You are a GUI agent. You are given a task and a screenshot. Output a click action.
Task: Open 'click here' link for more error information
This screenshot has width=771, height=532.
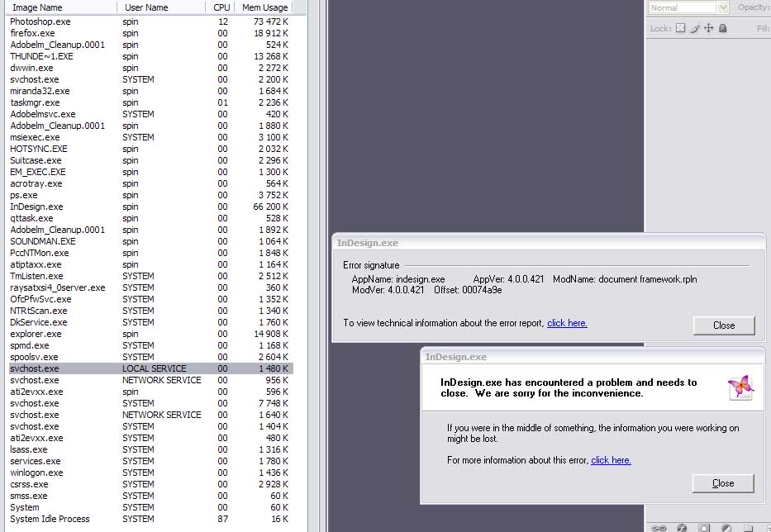(x=611, y=460)
